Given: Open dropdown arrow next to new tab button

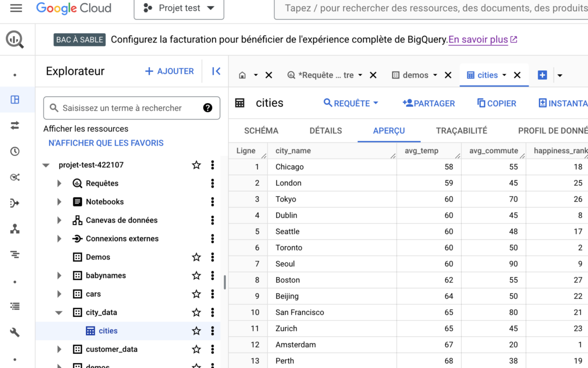Looking at the screenshot, I should click(560, 75).
